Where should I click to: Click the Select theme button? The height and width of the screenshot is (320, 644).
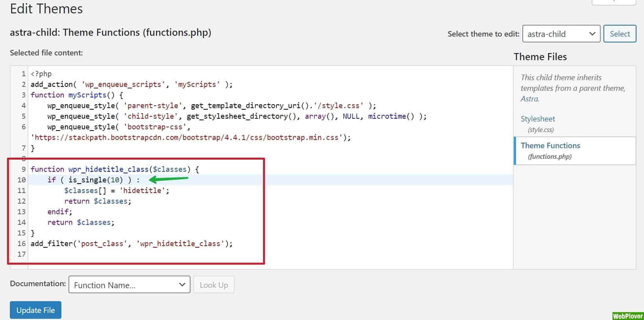(620, 34)
